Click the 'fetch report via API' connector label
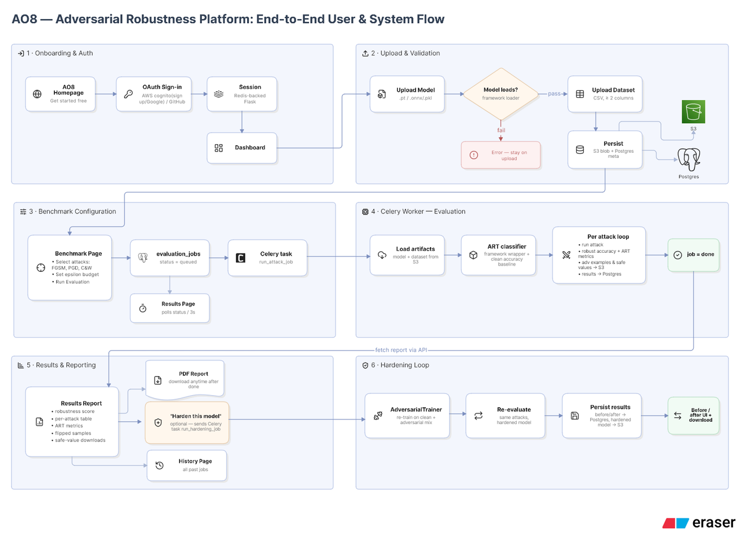This screenshot has height=560, width=740. pos(401,350)
